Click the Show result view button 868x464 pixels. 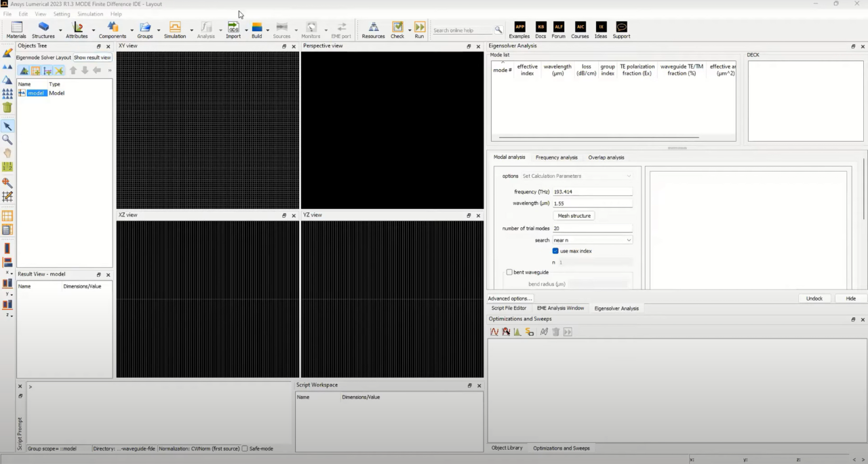point(92,58)
